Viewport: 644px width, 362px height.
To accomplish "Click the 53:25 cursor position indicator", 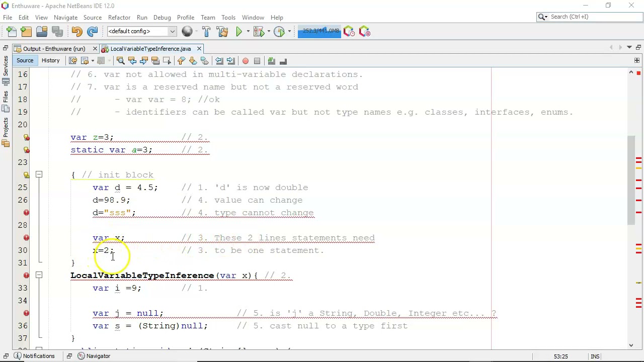I will click(x=560, y=356).
